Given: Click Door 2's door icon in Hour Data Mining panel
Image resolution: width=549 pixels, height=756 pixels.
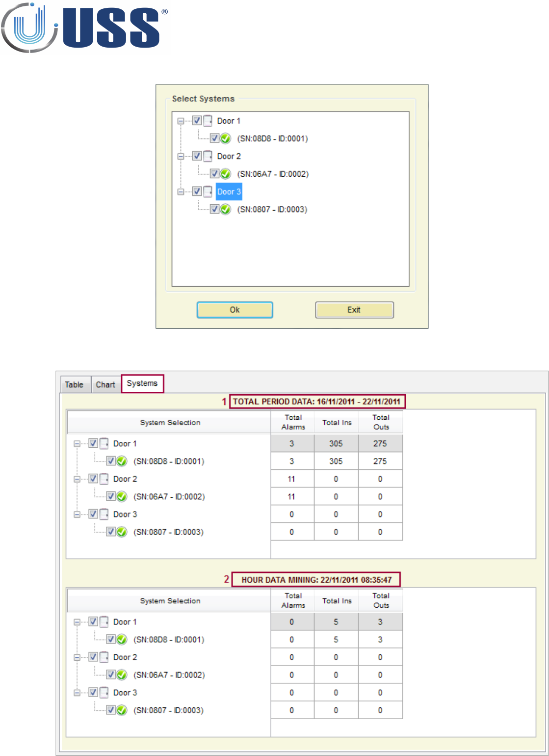Looking at the screenshot, I should (x=104, y=657).
